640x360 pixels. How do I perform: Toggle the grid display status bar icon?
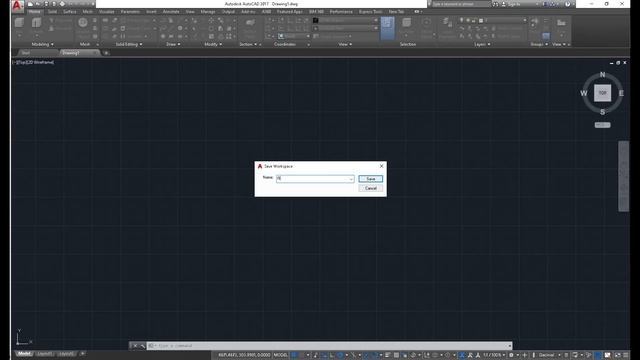pos(293,355)
